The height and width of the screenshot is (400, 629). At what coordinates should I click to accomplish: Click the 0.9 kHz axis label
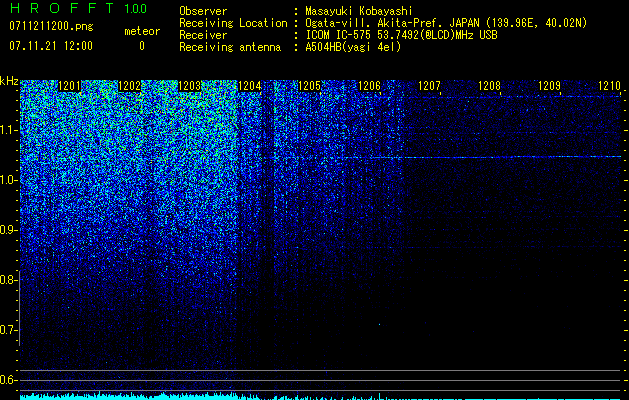[x=7, y=230]
